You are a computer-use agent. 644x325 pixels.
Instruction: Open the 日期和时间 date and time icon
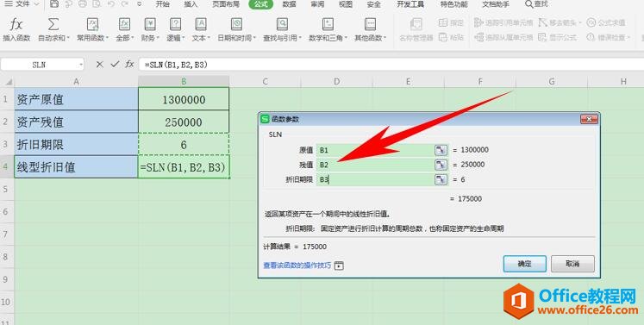236,24
